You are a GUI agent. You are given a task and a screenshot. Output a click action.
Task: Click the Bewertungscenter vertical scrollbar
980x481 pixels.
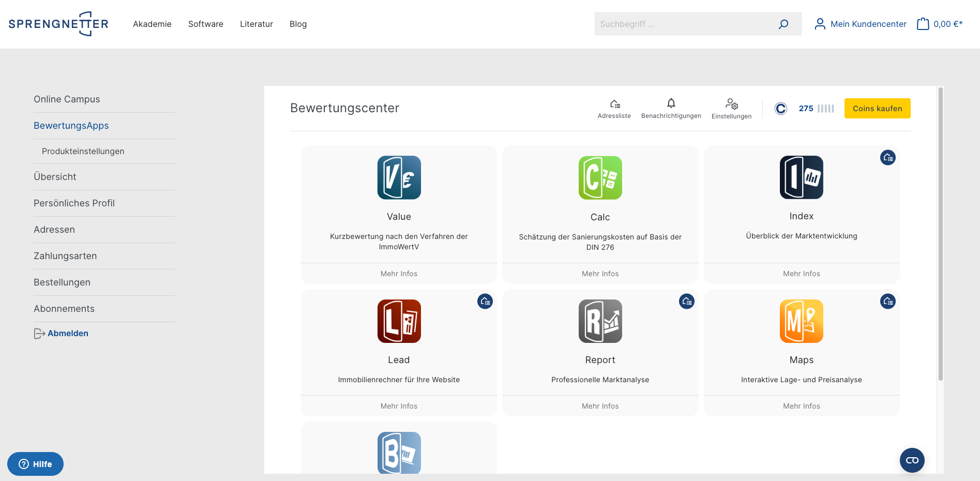[x=940, y=234]
